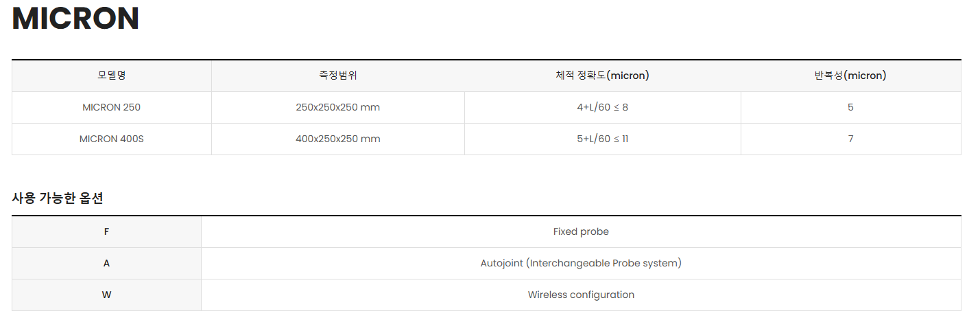Viewport: 980px width, 320px height.
Task: Click the 반복성(micron) column header
Action: pos(851,76)
